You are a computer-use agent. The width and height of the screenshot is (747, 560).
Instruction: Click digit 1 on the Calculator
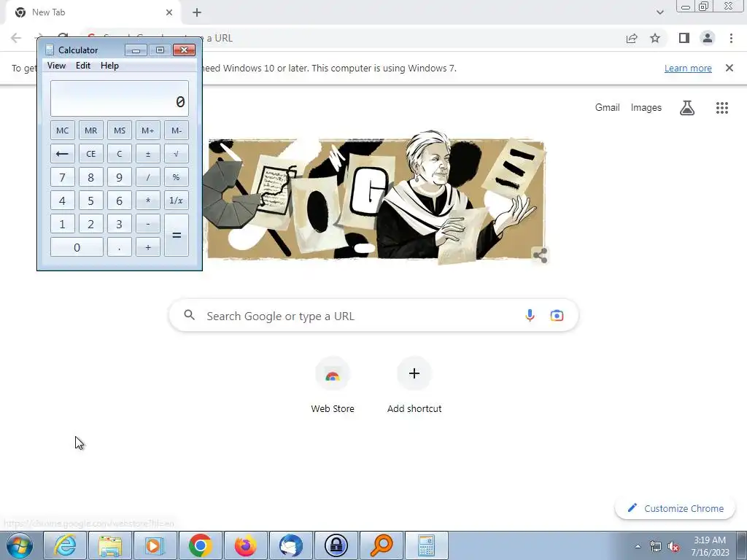click(x=63, y=224)
